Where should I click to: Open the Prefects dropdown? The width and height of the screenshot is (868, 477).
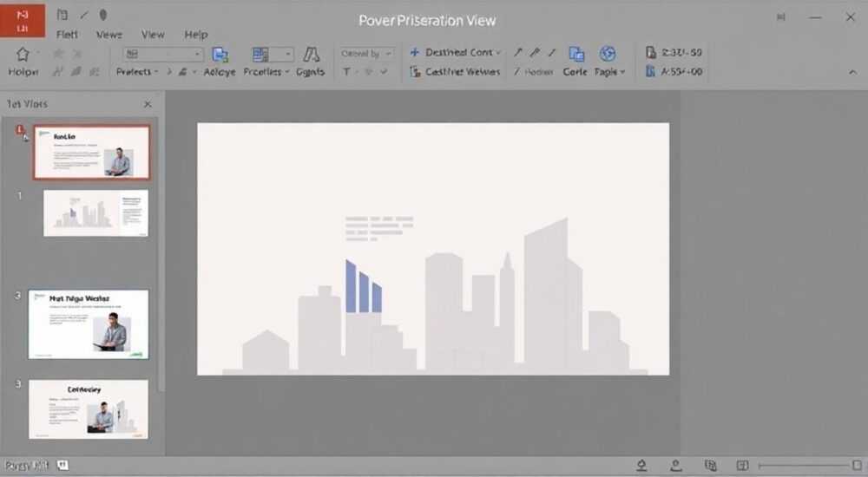(x=137, y=72)
